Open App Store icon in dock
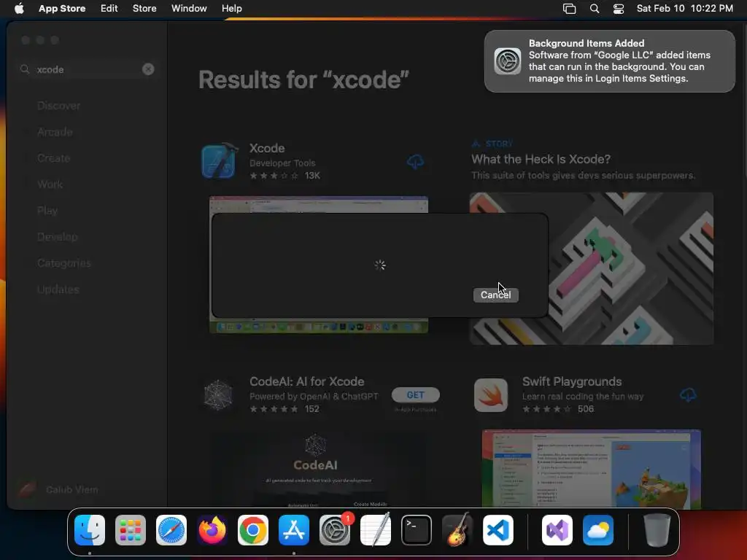The width and height of the screenshot is (747, 560). (294, 530)
